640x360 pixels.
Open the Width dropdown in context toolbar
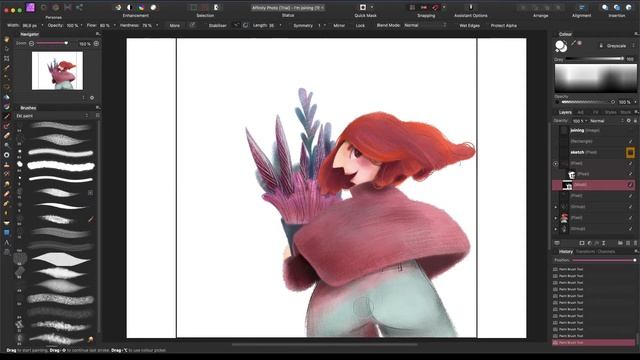(42, 25)
